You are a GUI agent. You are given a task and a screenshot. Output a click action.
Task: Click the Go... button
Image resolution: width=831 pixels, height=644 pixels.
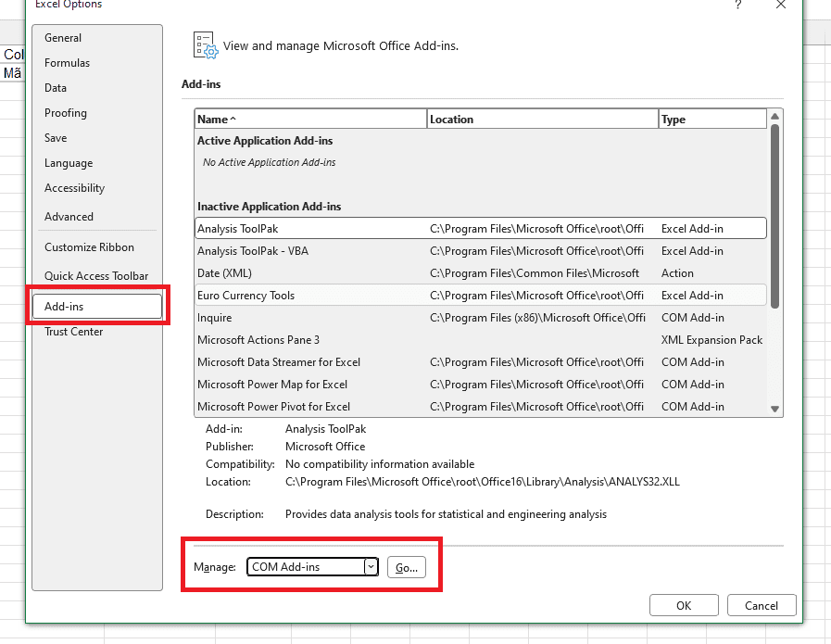pos(407,568)
